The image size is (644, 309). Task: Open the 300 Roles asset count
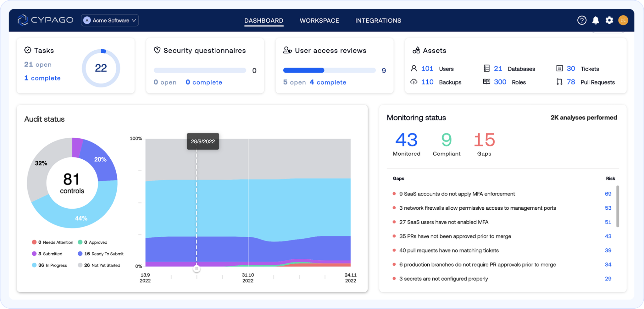tap(500, 82)
